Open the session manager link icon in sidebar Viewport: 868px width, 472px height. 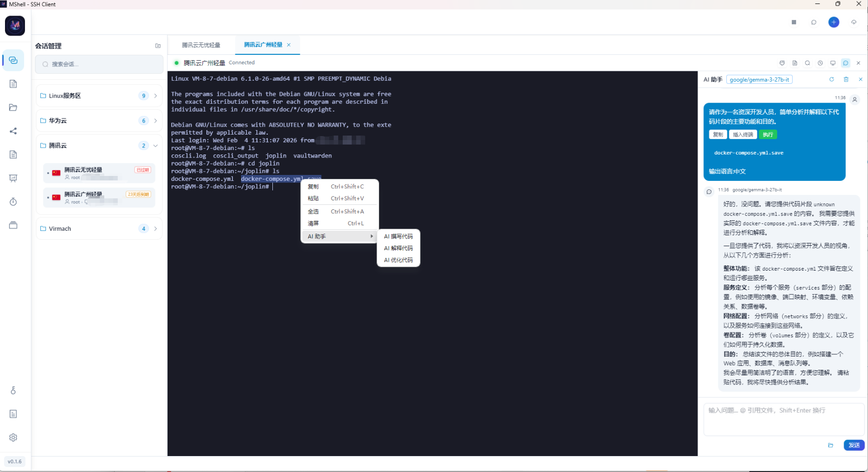click(x=13, y=60)
